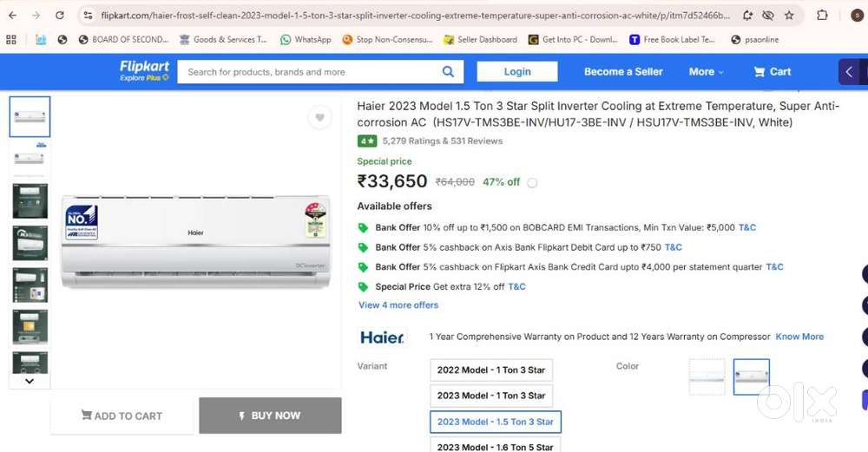Click the search products input field
The width and height of the screenshot is (868, 452).
point(308,72)
